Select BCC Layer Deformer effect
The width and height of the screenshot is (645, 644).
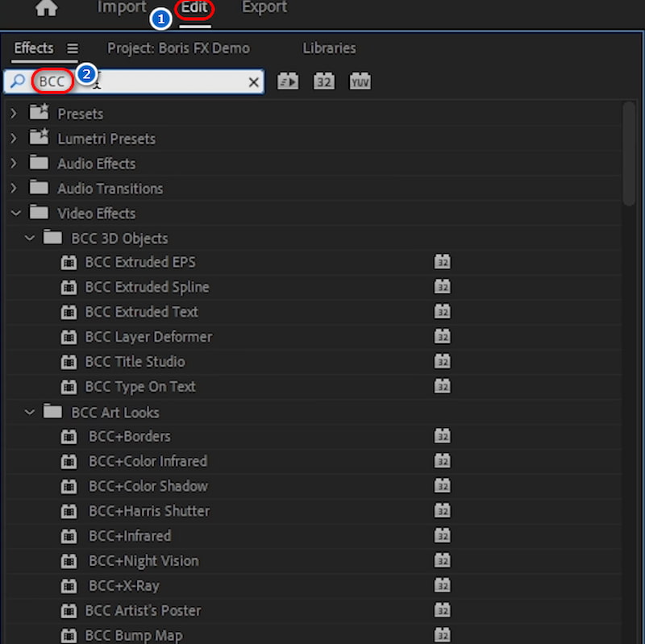click(148, 337)
